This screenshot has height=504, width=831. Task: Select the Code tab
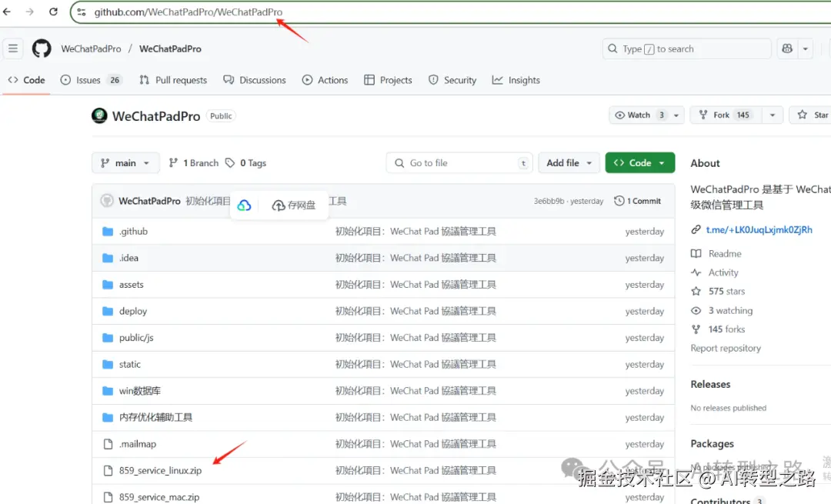point(26,80)
